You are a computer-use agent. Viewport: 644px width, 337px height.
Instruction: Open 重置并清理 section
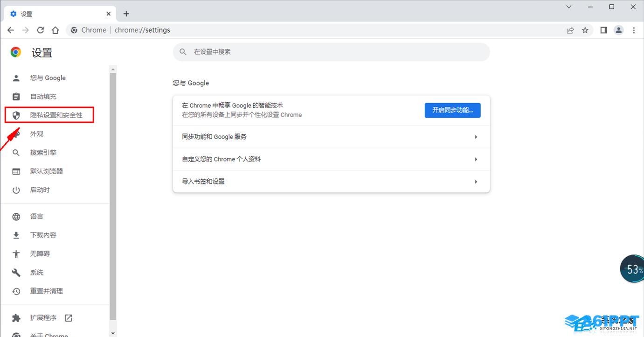click(46, 291)
